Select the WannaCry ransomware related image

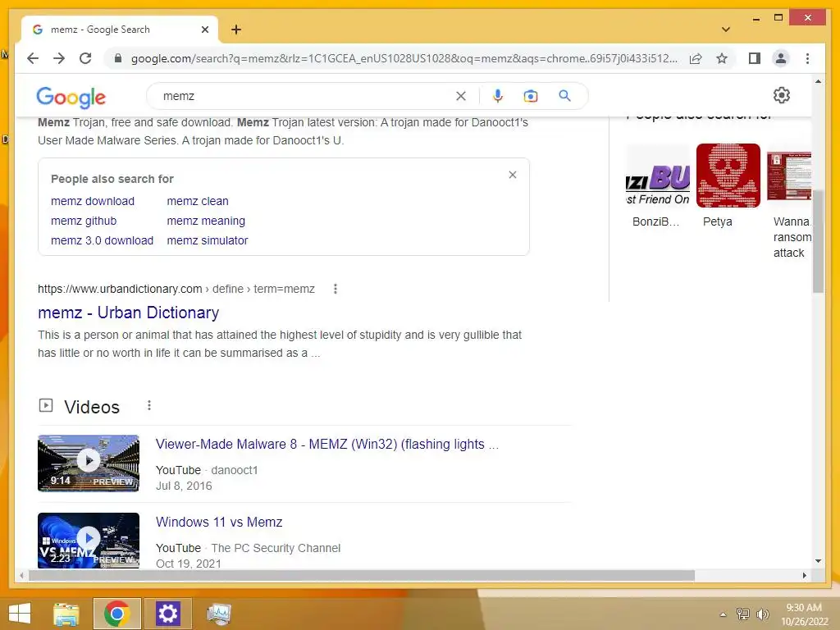pos(789,176)
